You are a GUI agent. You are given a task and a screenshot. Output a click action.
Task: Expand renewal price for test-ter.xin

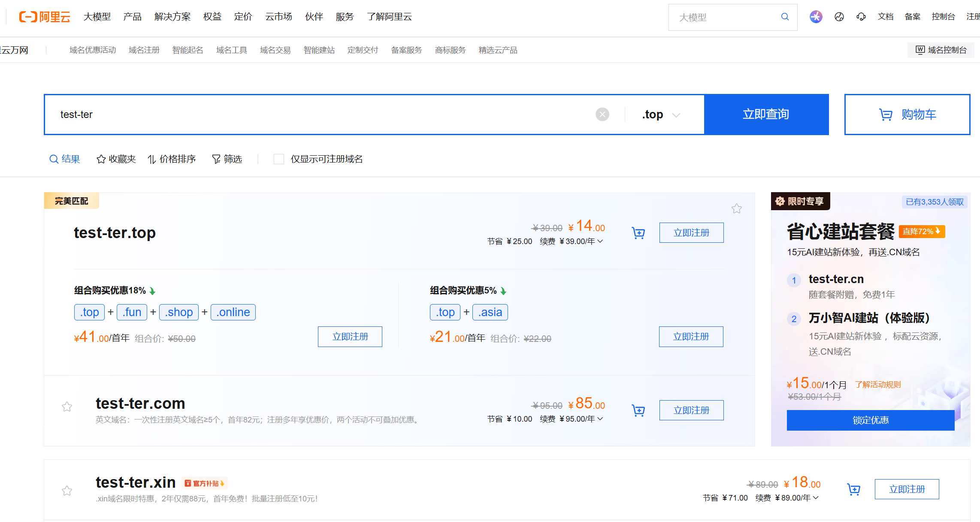click(816, 498)
